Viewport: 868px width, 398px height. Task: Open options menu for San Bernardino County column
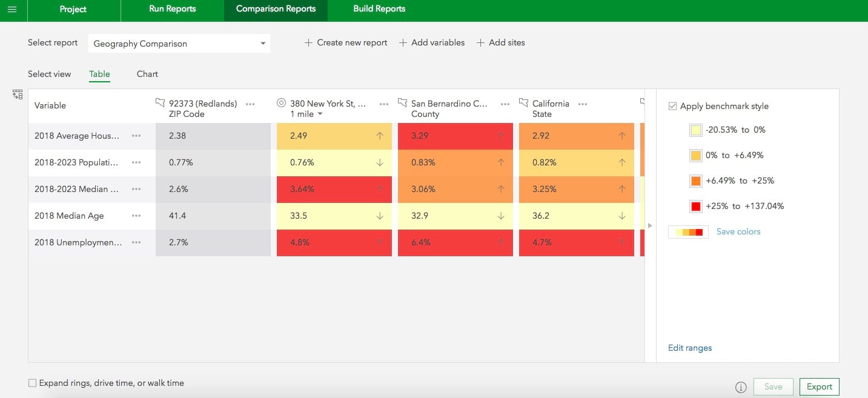[505, 104]
